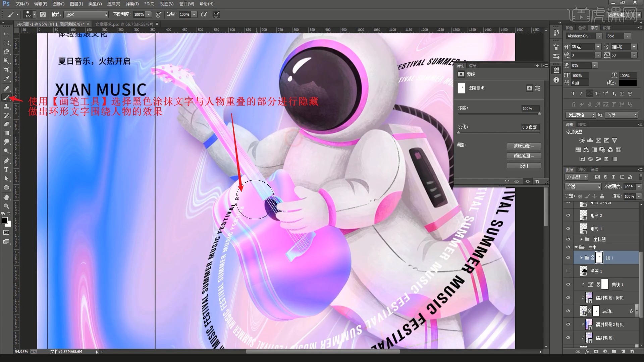Click the 反相 button
644x362 pixels.
click(x=524, y=166)
